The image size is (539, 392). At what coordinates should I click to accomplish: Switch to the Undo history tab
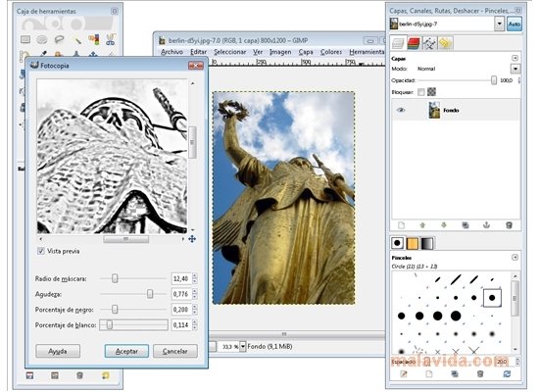(445, 43)
